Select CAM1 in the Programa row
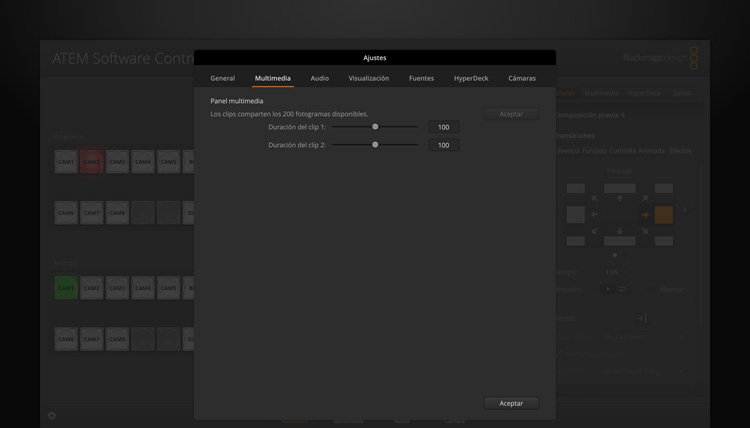The width and height of the screenshot is (750, 428). pyautogui.click(x=66, y=162)
